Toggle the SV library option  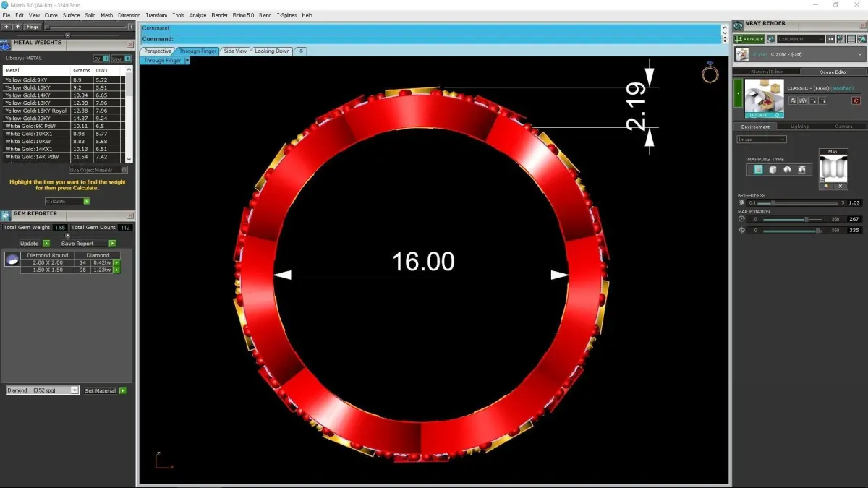point(101,59)
